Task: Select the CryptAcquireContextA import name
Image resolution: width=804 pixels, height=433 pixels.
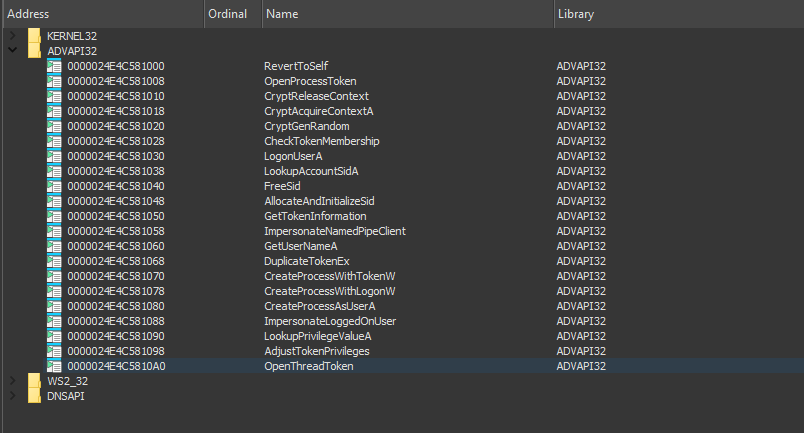Action: point(318,111)
